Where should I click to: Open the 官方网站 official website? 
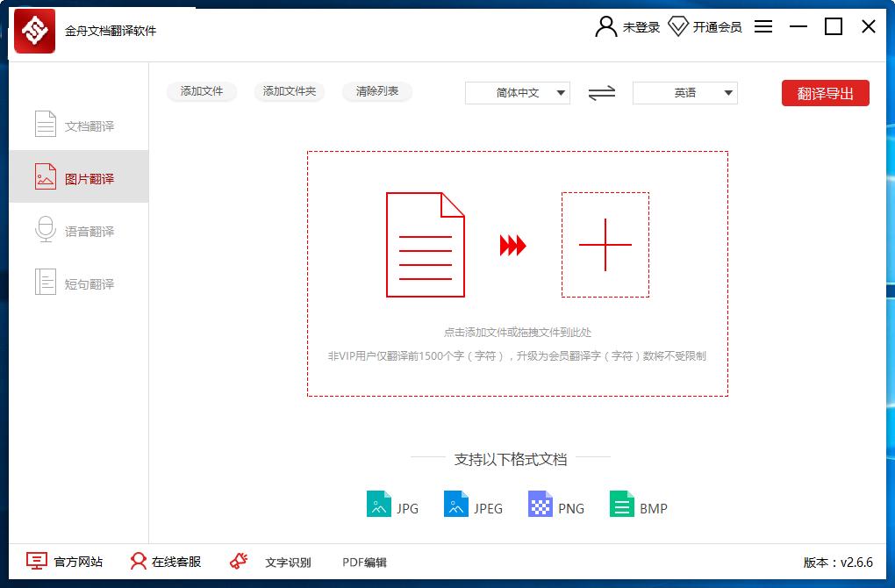tap(65, 562)
